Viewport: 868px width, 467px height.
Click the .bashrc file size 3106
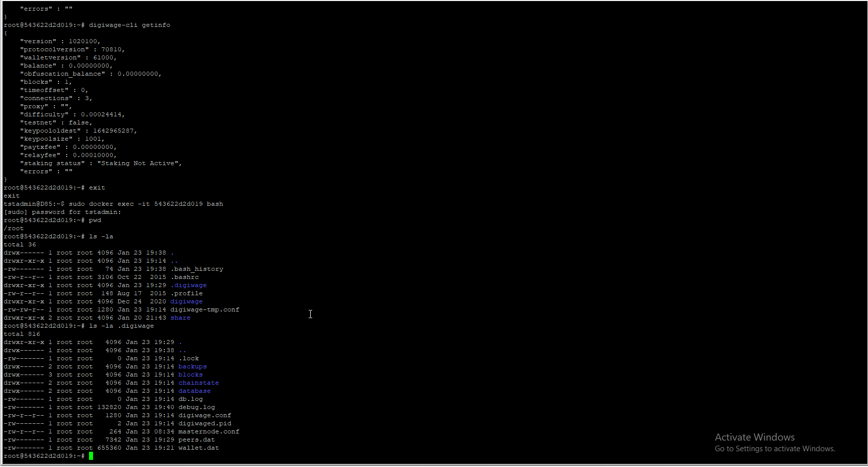[x=105, y=277]
